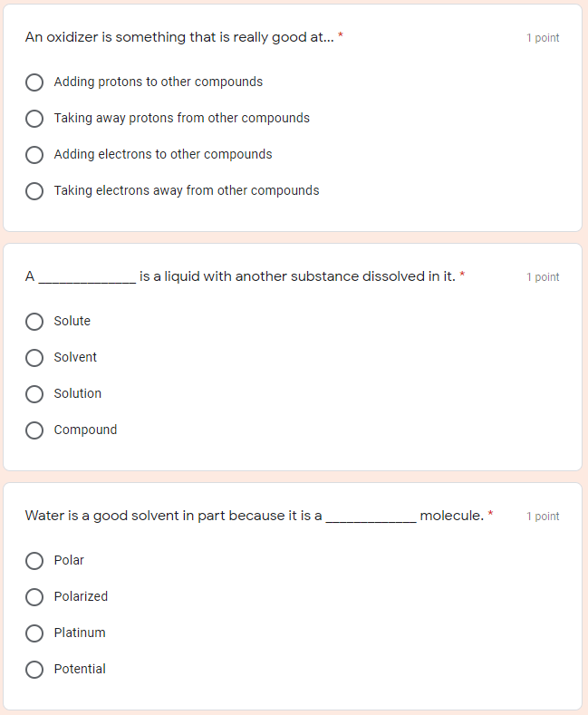Click '1 point' label on oxidizer question
The width and height of the screenshot is (588, 715).
(543, 38)
